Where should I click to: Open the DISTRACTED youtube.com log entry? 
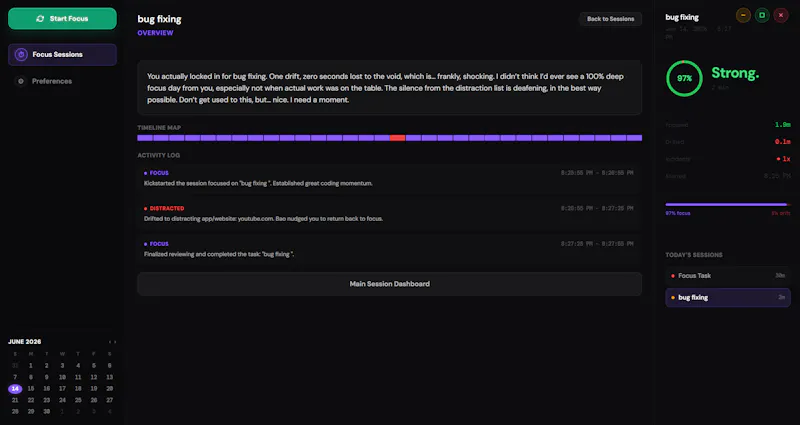pyautogui.click(x=389, y=213)
